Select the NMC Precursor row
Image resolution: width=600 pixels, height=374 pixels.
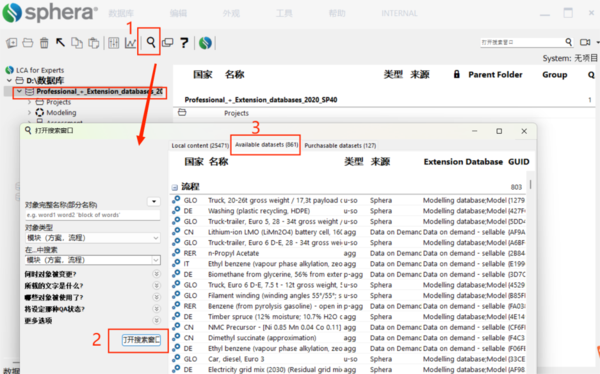348,327
